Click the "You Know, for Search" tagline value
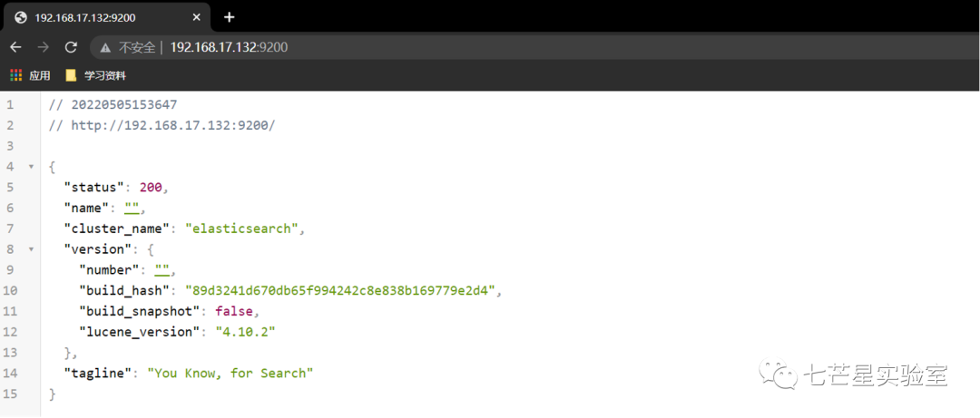The width and height of the screenshot is (980, 418). (230, 373)
